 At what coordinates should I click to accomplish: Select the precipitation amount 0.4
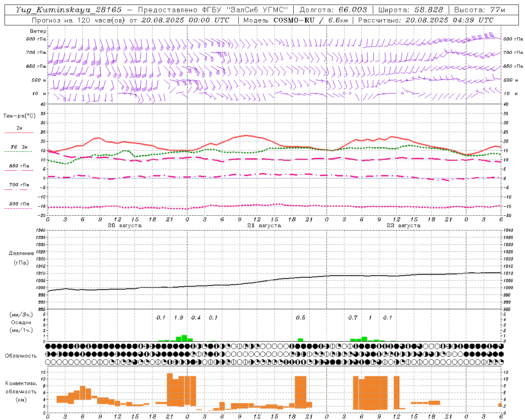click(x=196, y=317)
